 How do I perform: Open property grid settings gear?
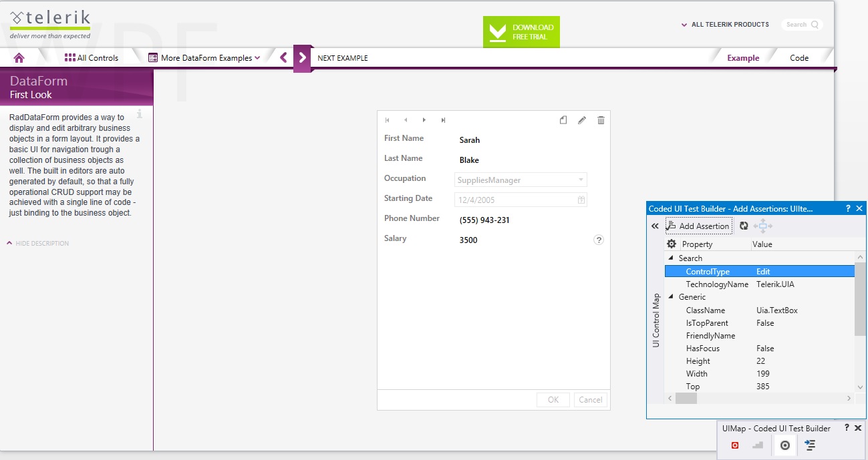pos(672,244)
